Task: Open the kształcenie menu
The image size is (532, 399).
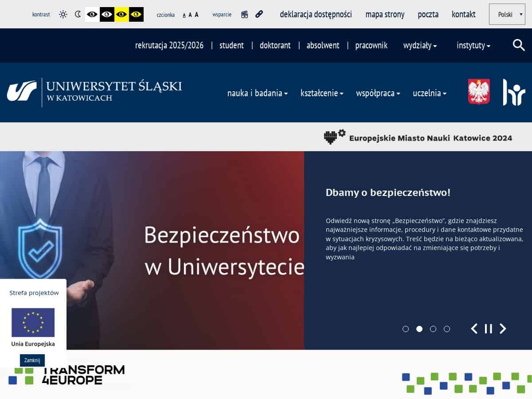Action: [x=322, y=93]
